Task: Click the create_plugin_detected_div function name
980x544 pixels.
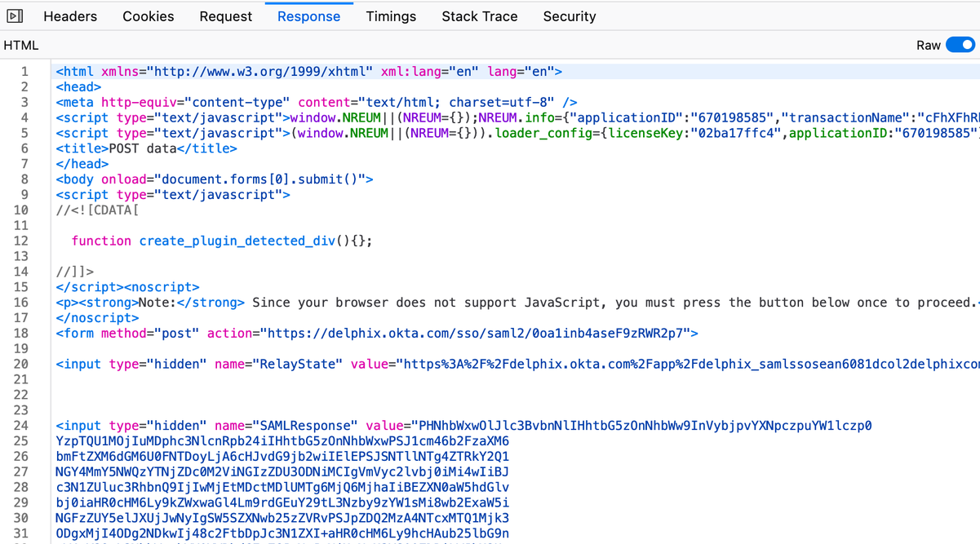Action: tap(237, 241)
